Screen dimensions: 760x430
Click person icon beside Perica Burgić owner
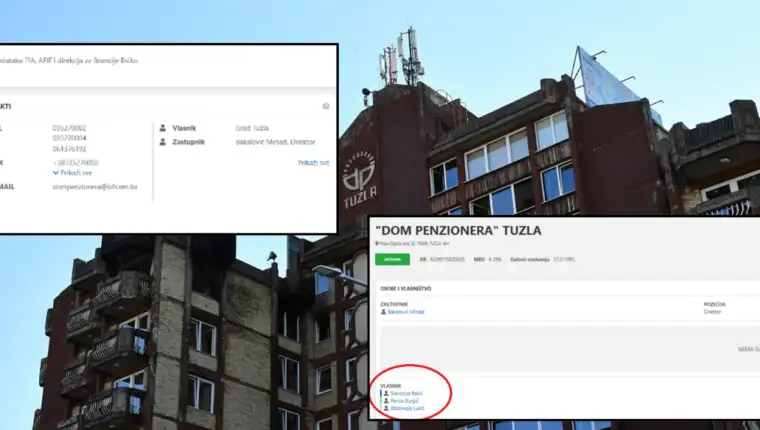coord(386,401)
